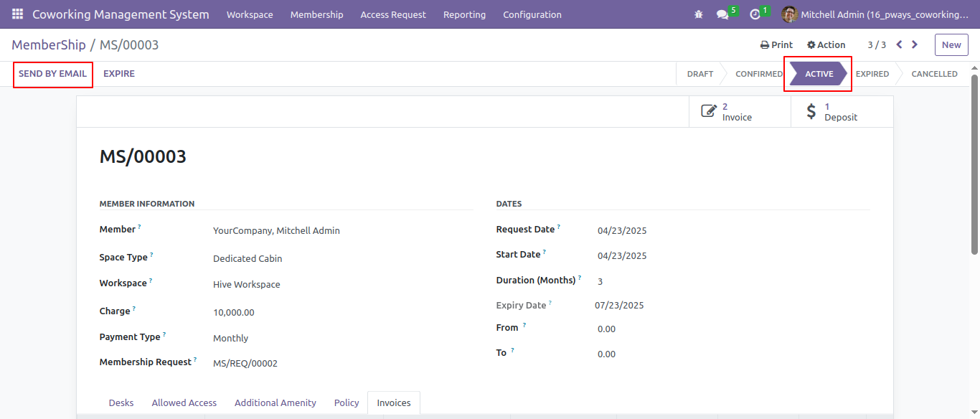Screen dimensions: 980x419
Task: Click the debug bug icon
Action: [x=699, y=14]
